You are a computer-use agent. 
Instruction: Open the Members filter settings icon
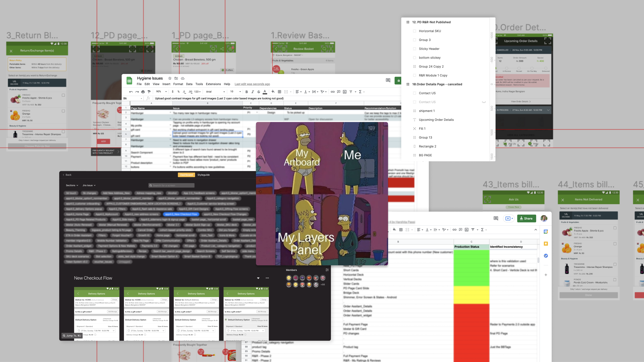[327, 270]
